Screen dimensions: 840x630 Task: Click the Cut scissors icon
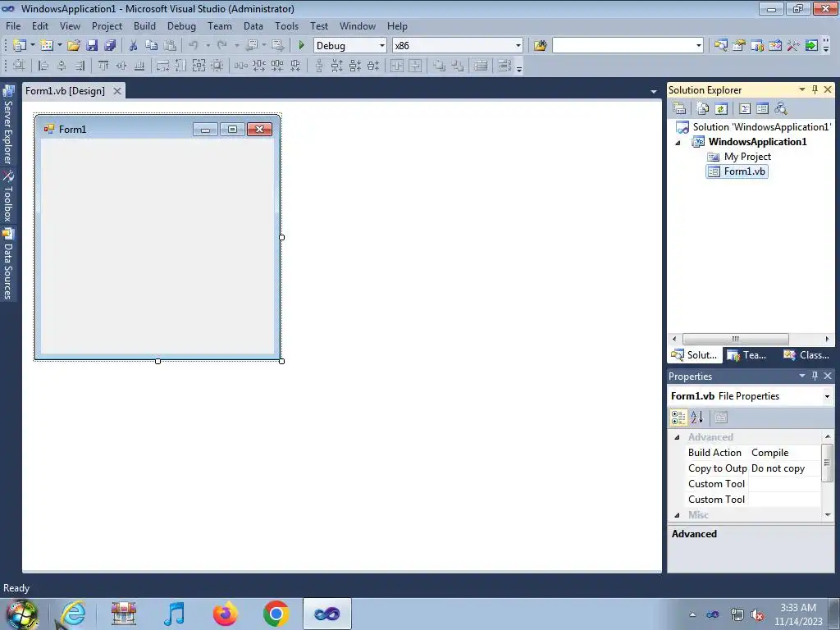pyautogui.click(x=134, y=46)
